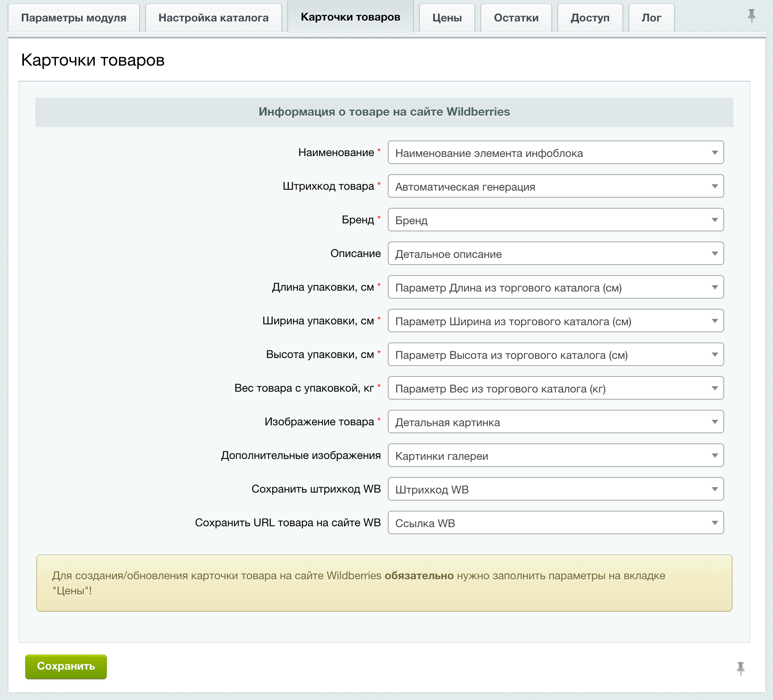Click the pin icon beside the tabs

tap(751, 16)
